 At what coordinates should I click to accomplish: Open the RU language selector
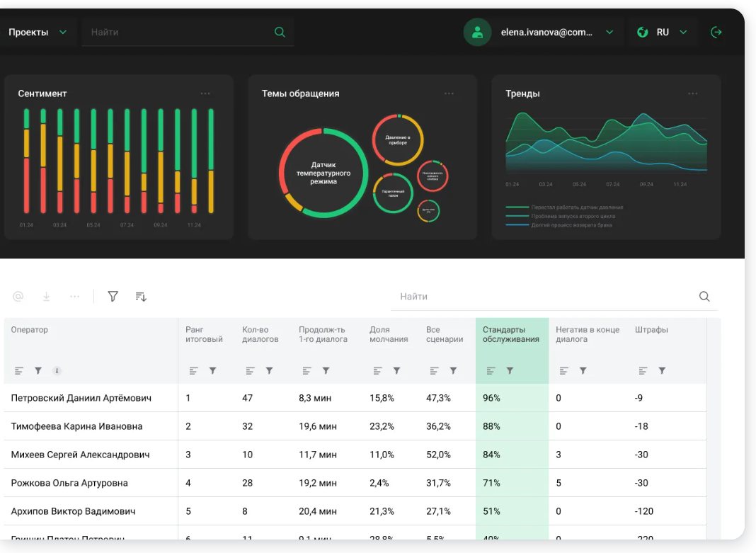(x=663, y=33)
